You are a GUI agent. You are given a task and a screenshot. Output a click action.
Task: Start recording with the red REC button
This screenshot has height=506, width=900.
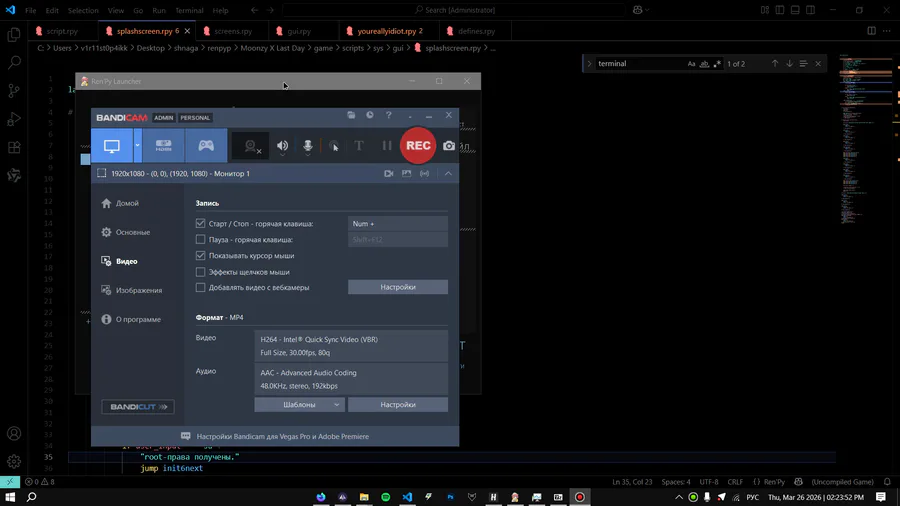[x=418, y=146]
